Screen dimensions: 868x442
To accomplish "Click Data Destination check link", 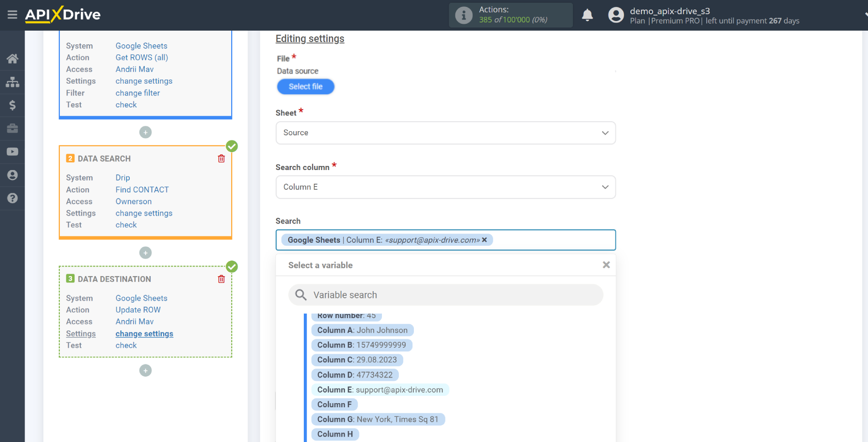I will 126,346.
